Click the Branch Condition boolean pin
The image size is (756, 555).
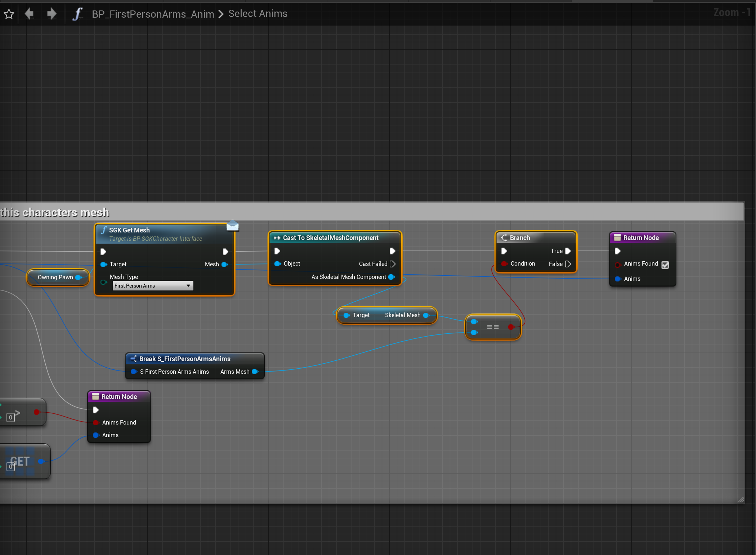point(504,264)
